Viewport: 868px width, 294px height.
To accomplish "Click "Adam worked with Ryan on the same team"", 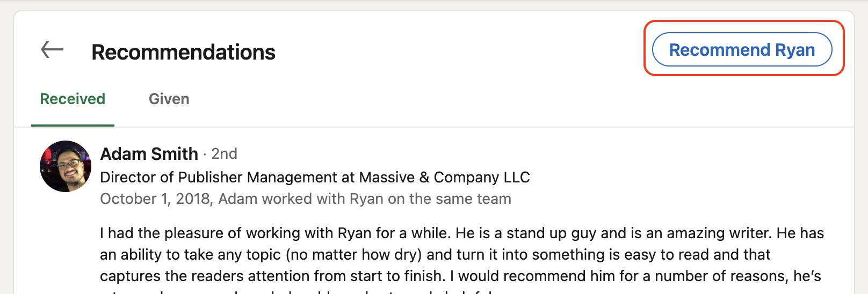I will [x=364, y=199].
